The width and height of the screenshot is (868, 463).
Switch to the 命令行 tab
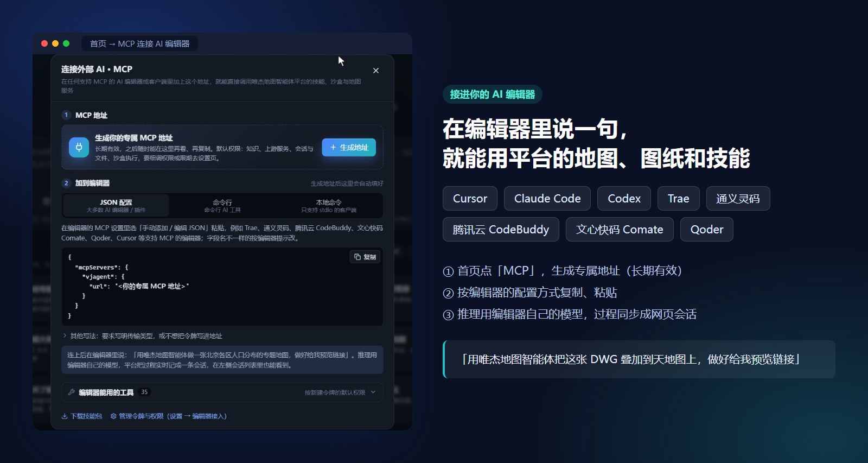[x=222, y=206]
